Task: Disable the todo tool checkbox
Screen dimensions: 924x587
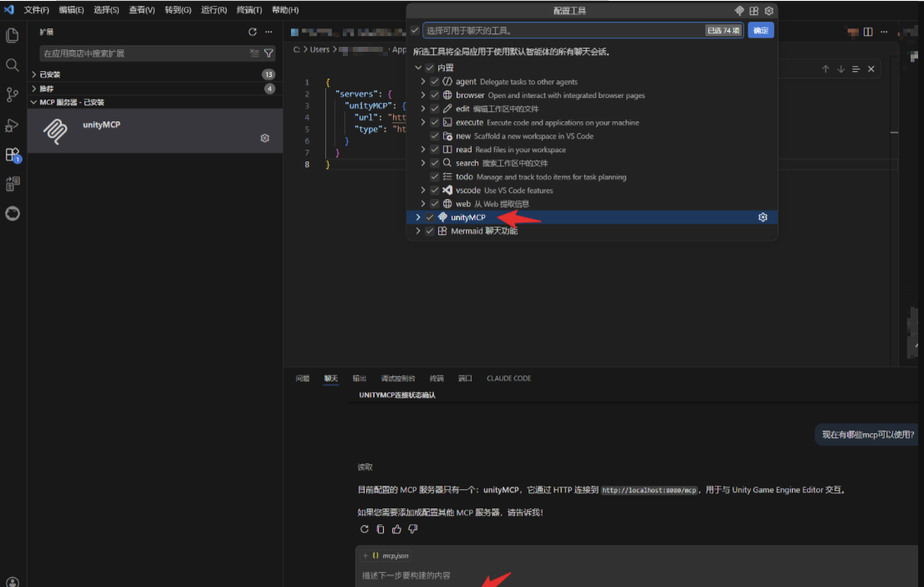Action: pyautogui.click(x=434, y=177)
